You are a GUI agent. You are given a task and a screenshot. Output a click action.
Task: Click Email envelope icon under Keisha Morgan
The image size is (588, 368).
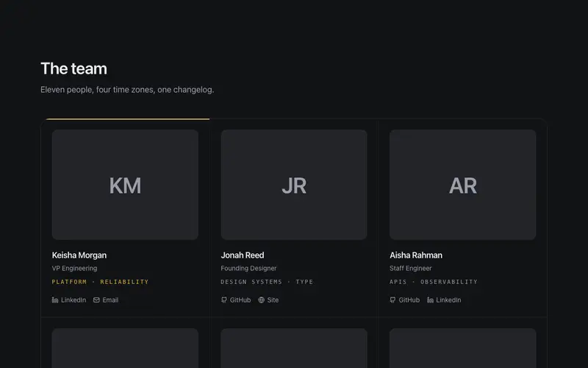[x=96, y=300]
